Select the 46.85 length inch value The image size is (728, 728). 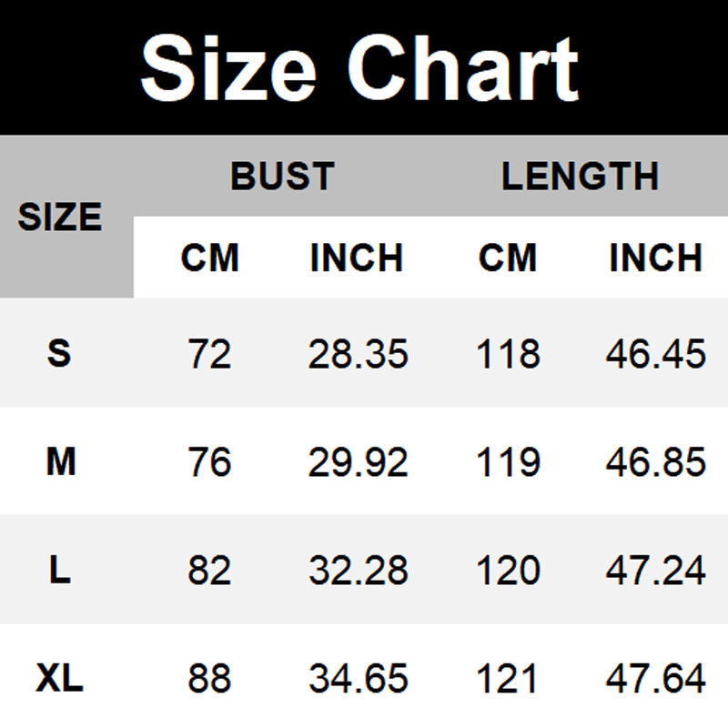click(x=655, y=463)
